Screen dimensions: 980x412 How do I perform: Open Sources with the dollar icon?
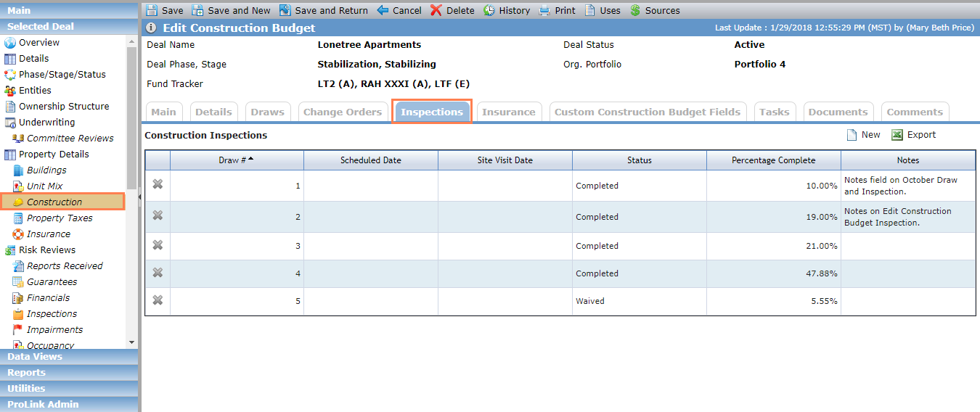click(x=635, y=10)
